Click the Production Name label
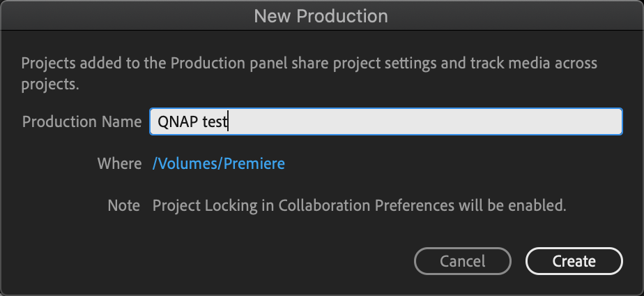 pyautogui.click(x=82, y=121)
